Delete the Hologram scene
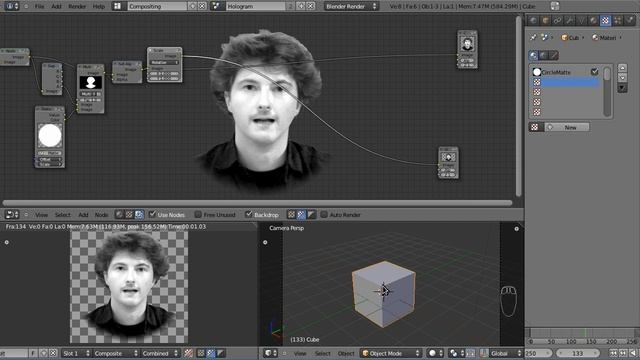This screenshot has width=640, height=360. click(311, 6)
